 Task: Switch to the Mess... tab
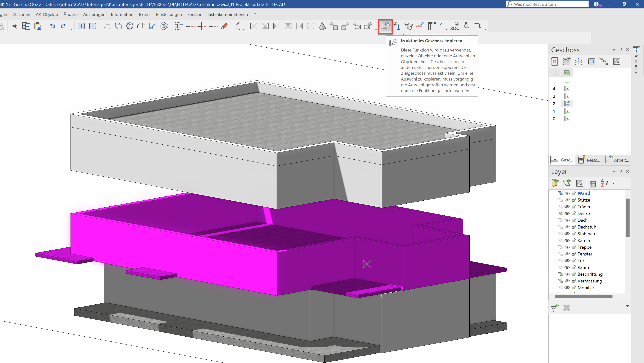point(589,160)
